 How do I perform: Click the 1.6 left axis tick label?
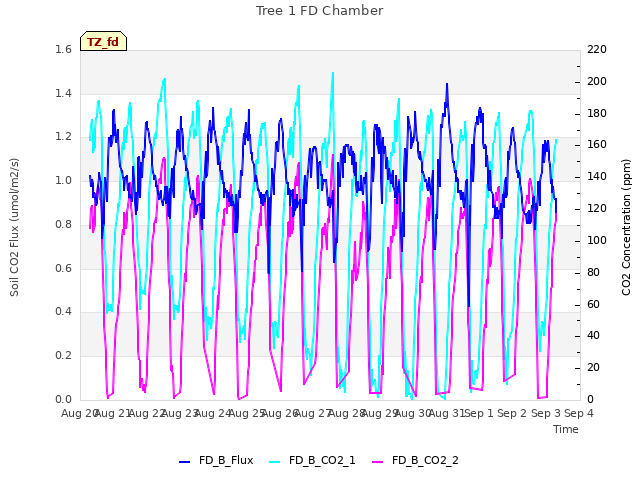[64, 50]
